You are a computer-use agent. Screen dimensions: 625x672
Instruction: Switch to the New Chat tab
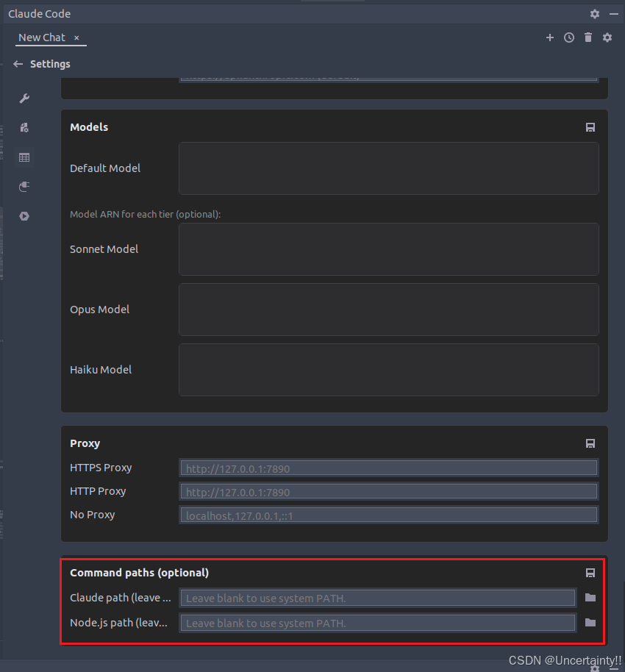[x=42, y=37]
